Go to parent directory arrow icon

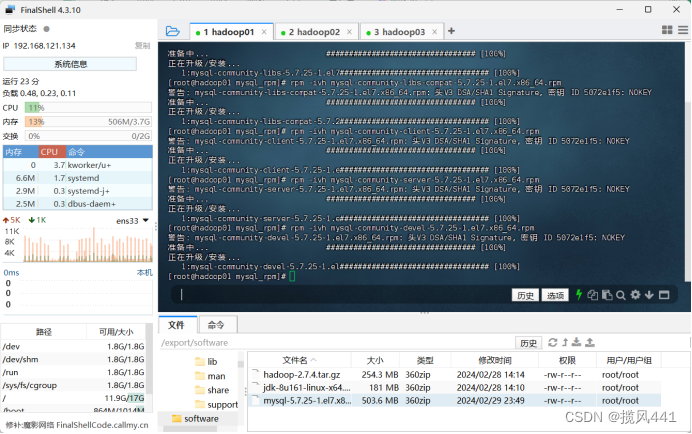point(564,342)
